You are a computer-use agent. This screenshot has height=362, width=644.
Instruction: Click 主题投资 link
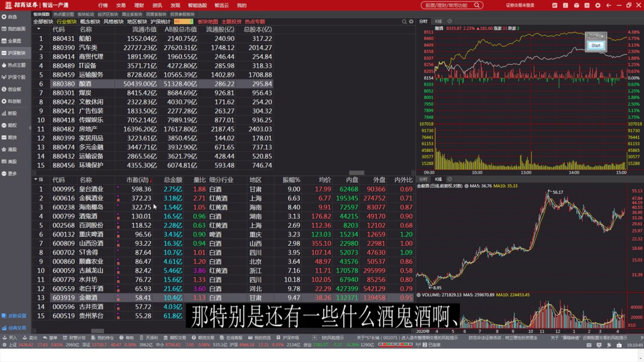231,22
